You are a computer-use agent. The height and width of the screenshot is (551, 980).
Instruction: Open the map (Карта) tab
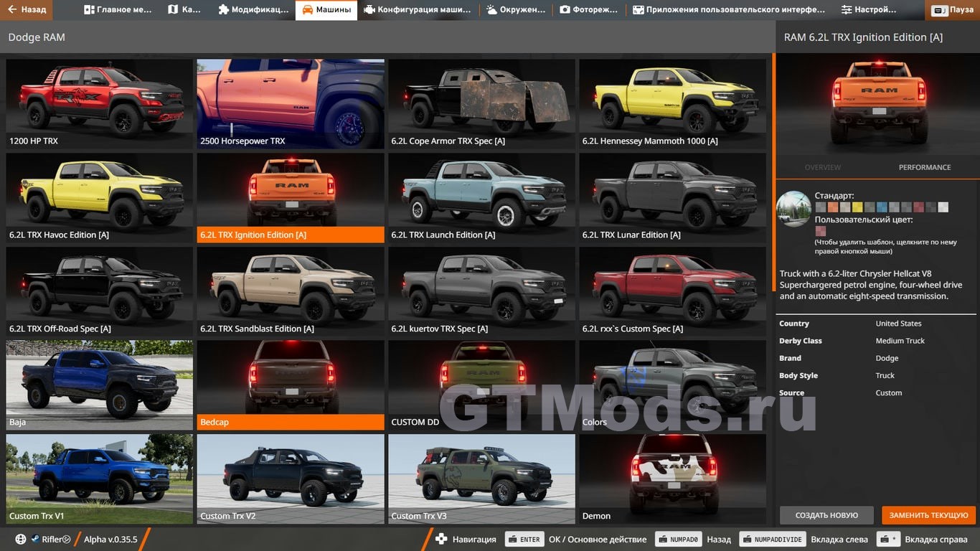click(x=184, y=10)
